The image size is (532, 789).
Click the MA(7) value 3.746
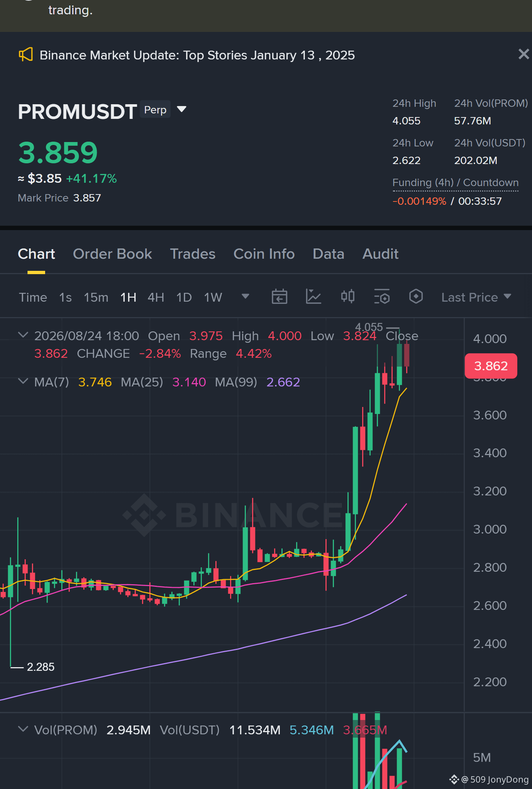(95, 382)
